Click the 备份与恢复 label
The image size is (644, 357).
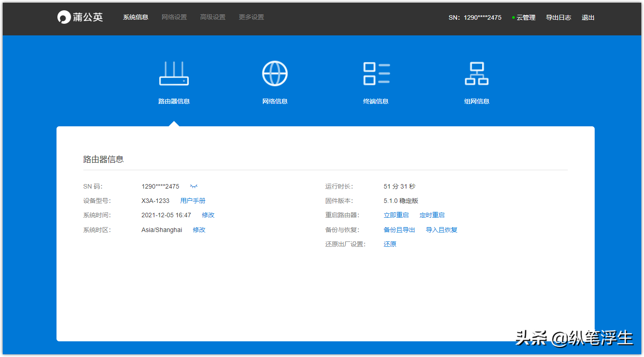click(x=342, y=230)
